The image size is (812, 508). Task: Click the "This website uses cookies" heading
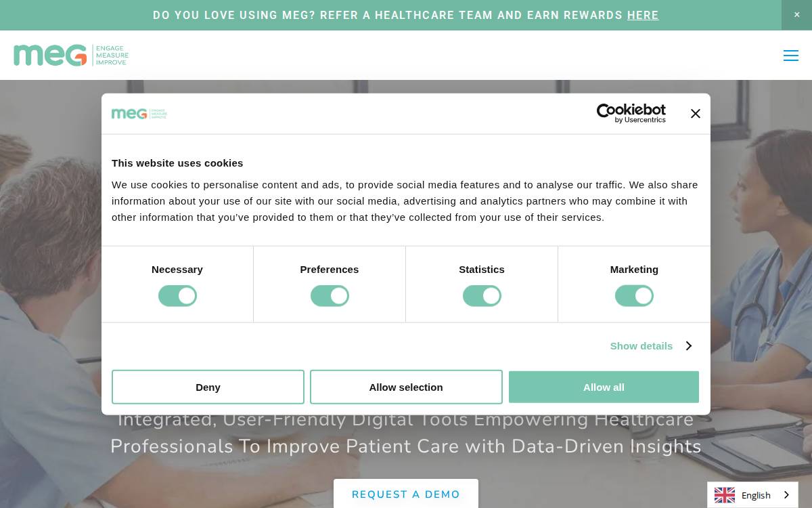(177, 163)
